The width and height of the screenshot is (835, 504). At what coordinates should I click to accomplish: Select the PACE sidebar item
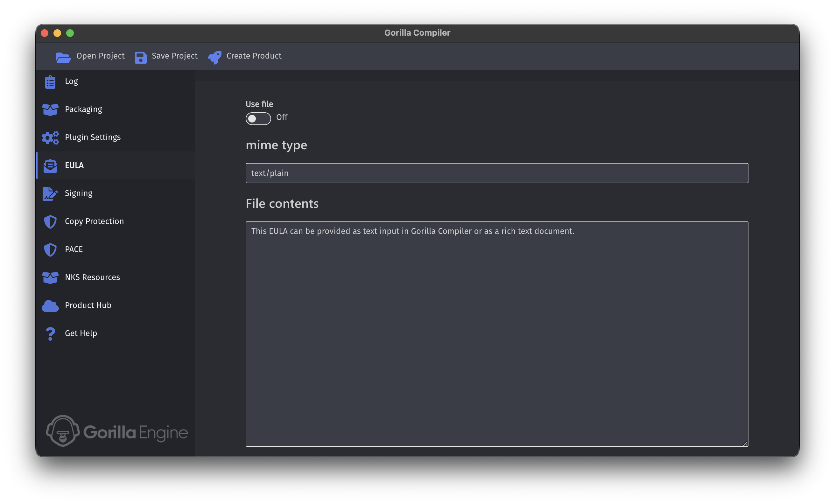click(x=116, y=249)
